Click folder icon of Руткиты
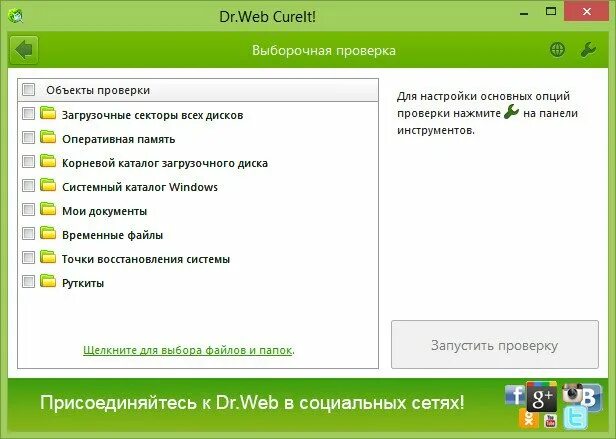616x439 pixels. pyautogui.click(x=48, y=281)
